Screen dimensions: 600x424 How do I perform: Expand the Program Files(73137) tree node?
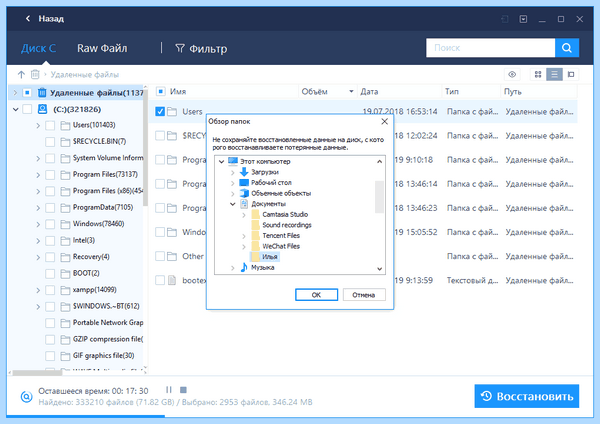pos(38,175)
